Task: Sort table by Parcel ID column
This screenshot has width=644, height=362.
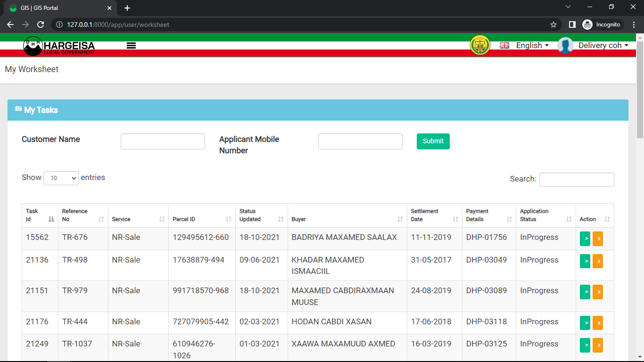Action: [x=202, y=215]
